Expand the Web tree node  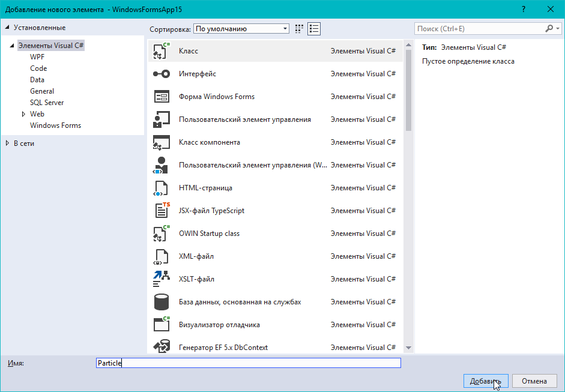(24, 114)
